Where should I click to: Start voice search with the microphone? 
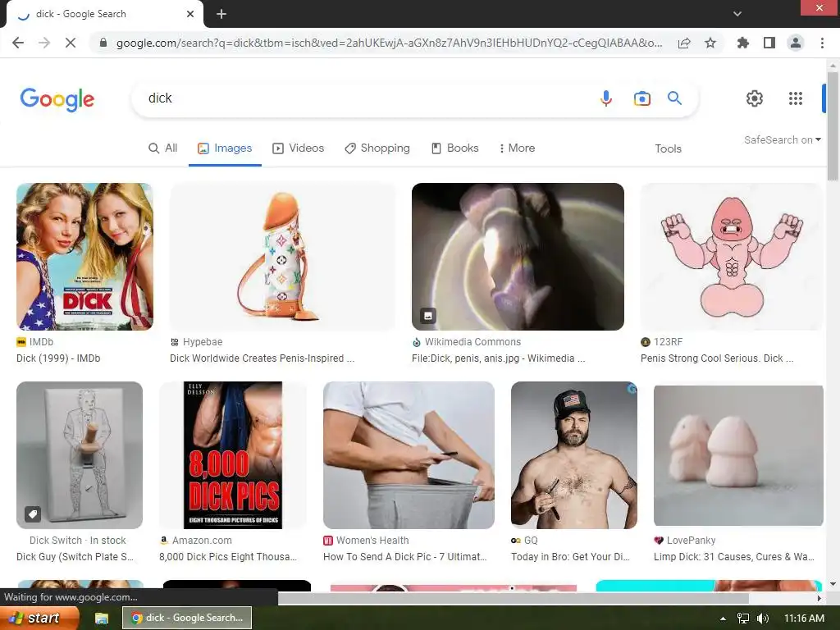606,98
